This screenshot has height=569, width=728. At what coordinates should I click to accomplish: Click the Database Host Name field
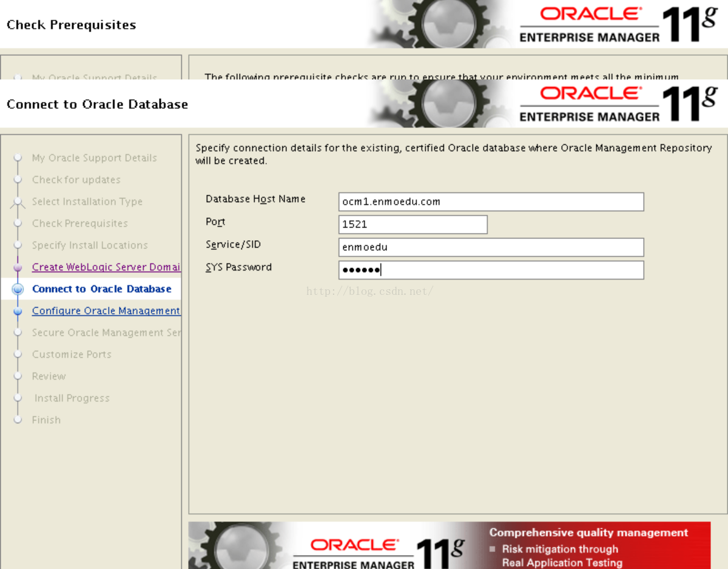click(491, 202)
